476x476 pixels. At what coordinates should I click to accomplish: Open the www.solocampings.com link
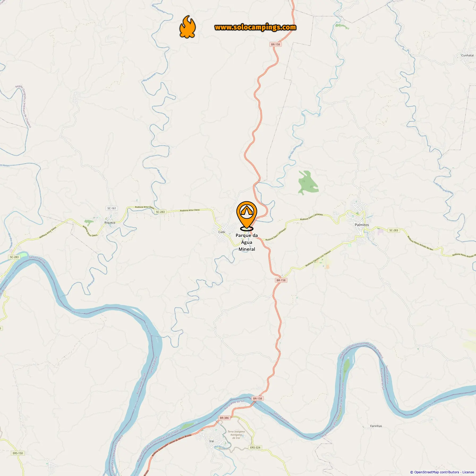point(255,27)
